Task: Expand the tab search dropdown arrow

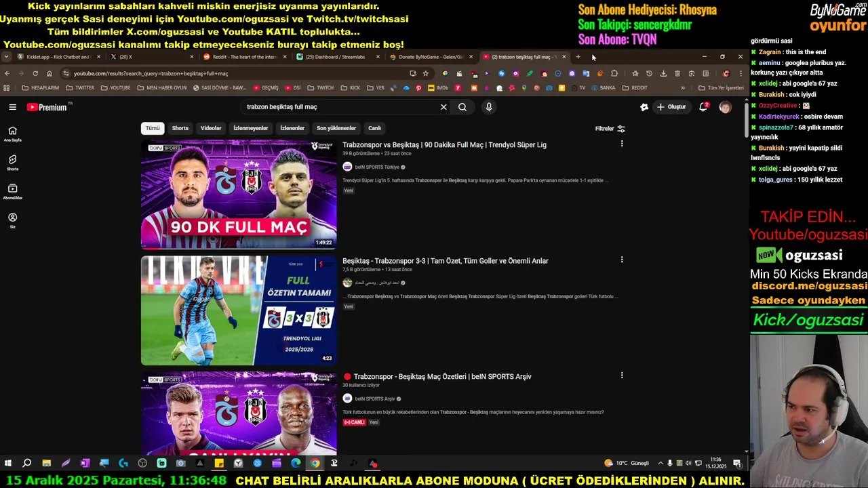Action: (x=6, y=57)
